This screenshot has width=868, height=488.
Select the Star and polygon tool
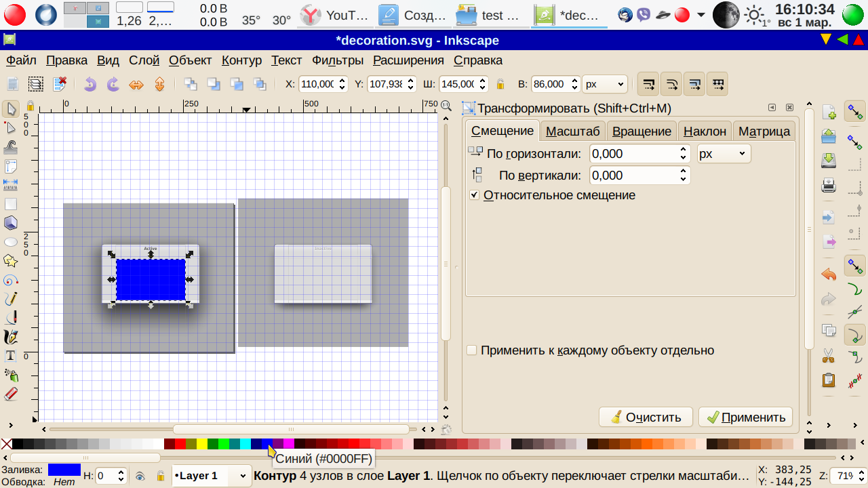click(11, 260)
